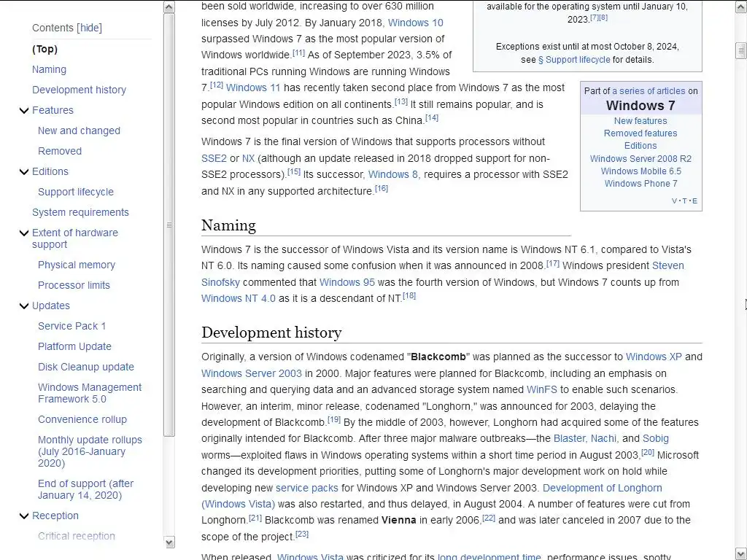Image resolution: width=747 pixels, height=560 pixels.
Task: Collapse the Features section chevron
Action: (x=24, y=111)
